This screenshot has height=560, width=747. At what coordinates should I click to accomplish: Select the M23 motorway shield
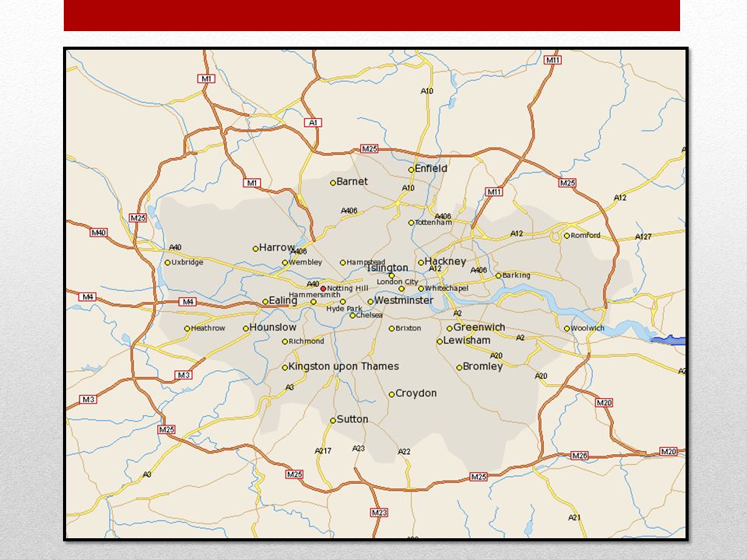coord(379,513)
